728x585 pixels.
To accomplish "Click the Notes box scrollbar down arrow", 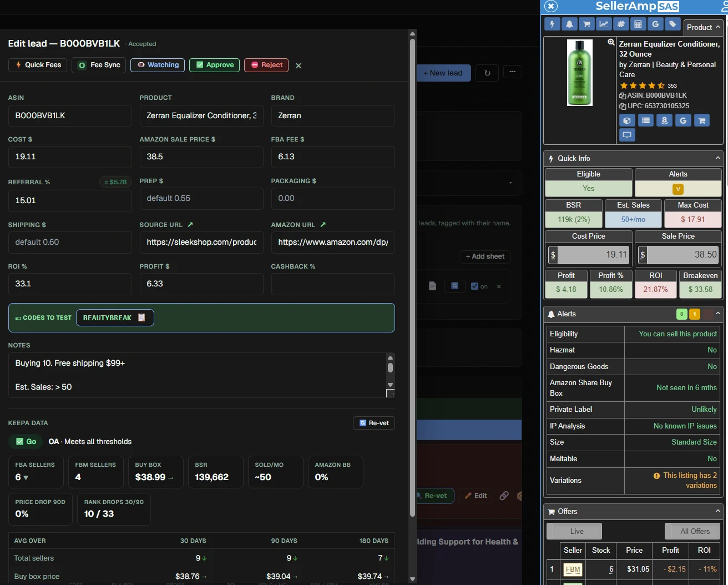I will (391, 385).
